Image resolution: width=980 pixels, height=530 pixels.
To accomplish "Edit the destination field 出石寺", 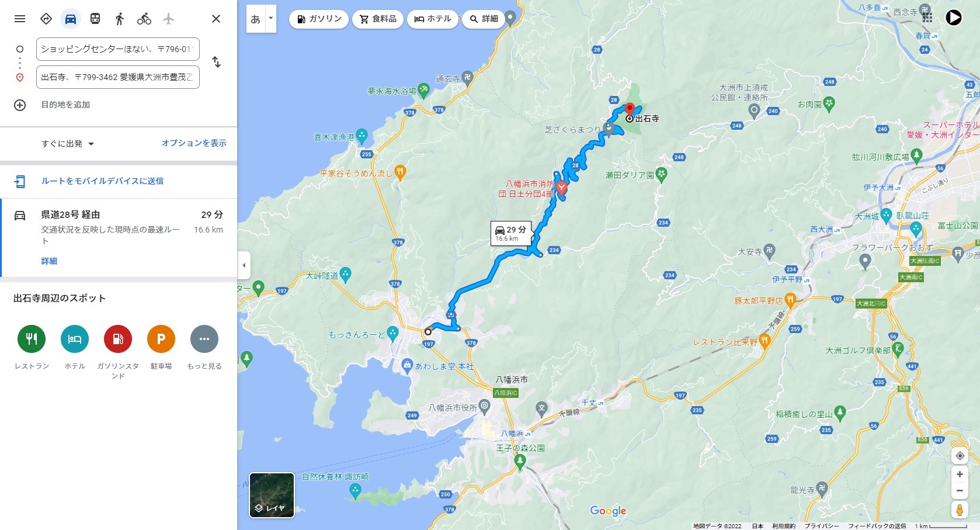I will click(118, 77).
